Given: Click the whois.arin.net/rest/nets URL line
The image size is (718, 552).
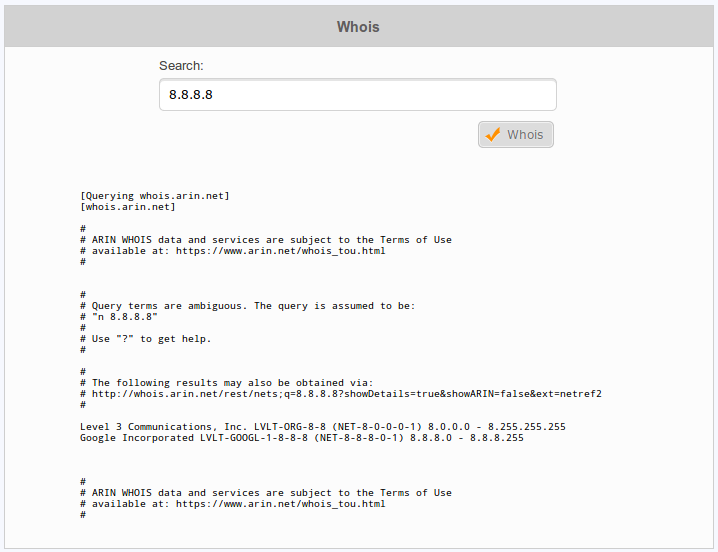Looking at the screenshot, I should [x=341, y=394].
